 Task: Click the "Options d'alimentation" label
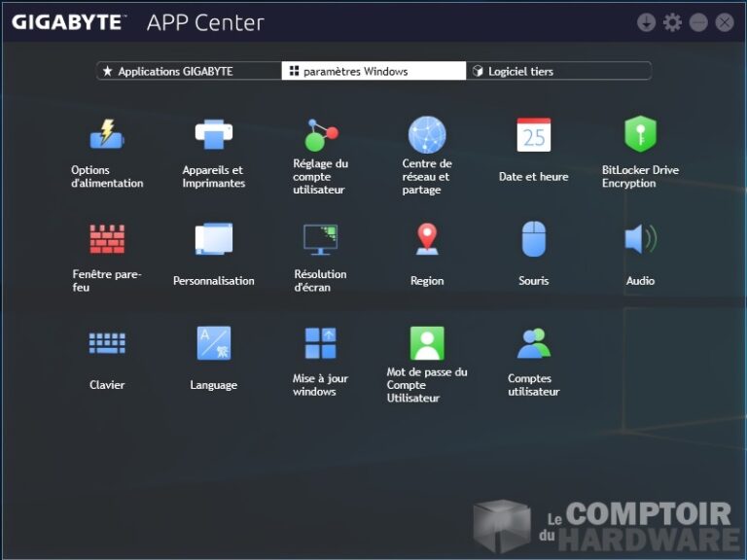click(x=107, y=177)
